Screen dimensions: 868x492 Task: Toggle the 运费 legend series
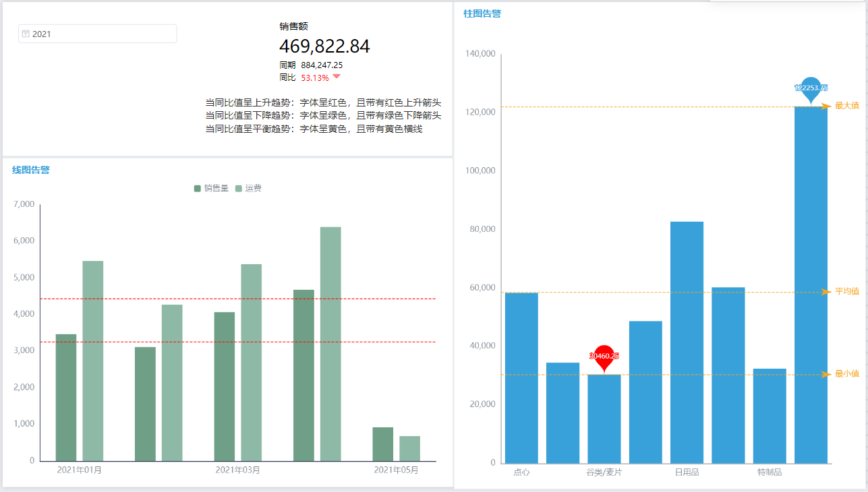(x=248, y=189)
